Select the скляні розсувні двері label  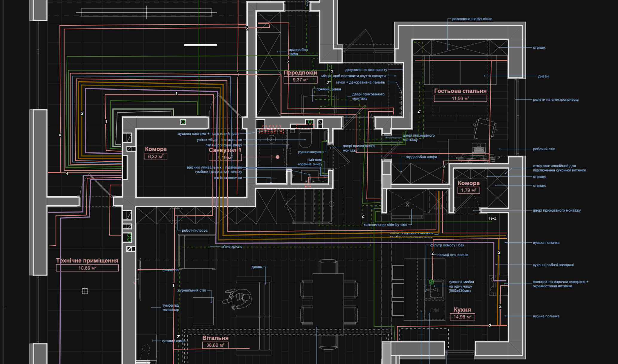(224, 145)
